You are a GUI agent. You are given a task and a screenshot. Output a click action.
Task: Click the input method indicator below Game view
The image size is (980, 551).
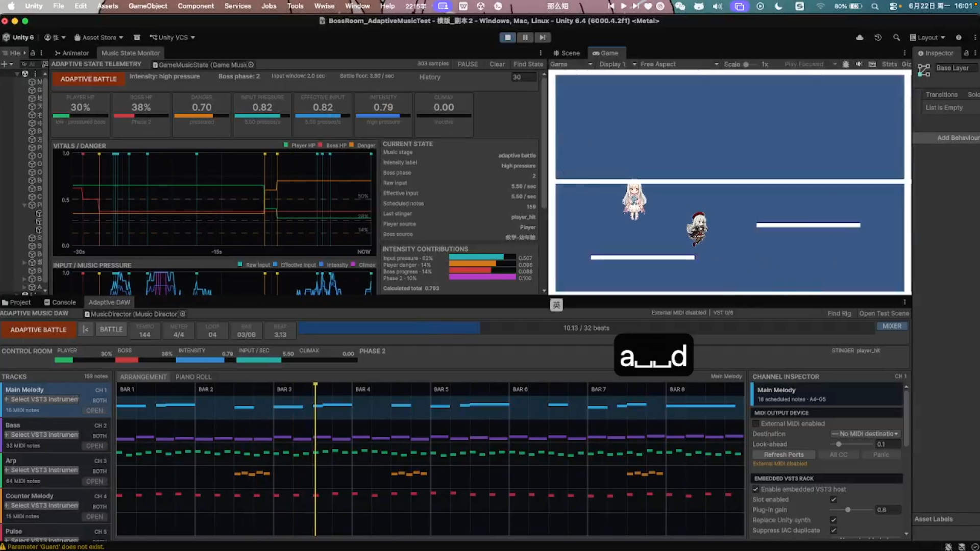coord(556,305)
